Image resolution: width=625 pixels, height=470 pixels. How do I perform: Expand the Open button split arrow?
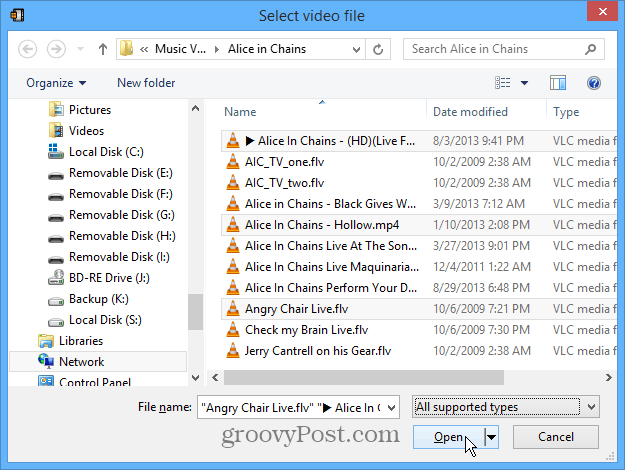(491, 437)
